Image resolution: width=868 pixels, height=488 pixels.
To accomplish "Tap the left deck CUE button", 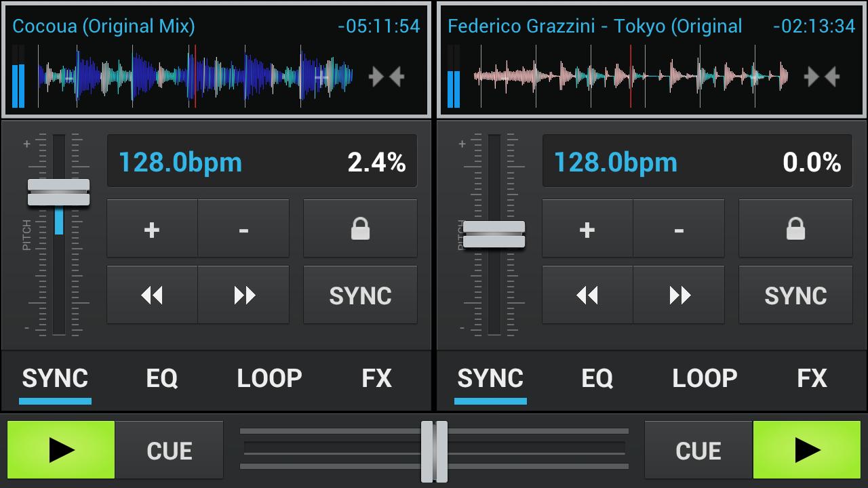I will click(x=169, y=450).
